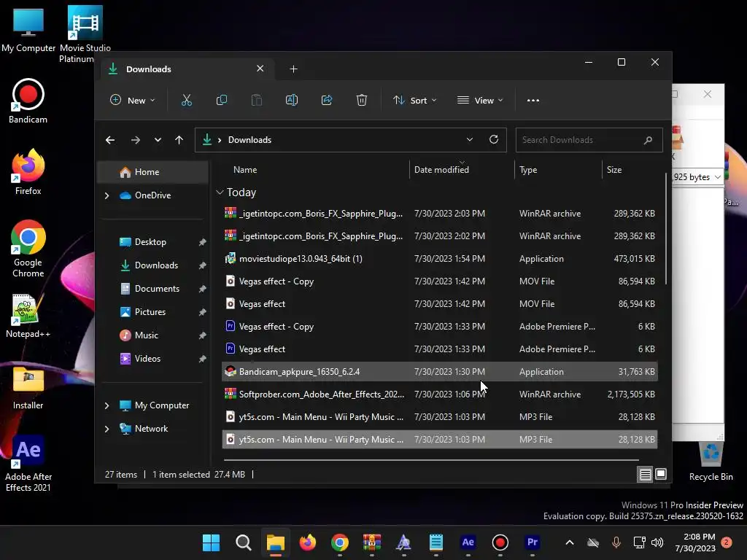Select Home in the navigation pane

coord(152,172)
